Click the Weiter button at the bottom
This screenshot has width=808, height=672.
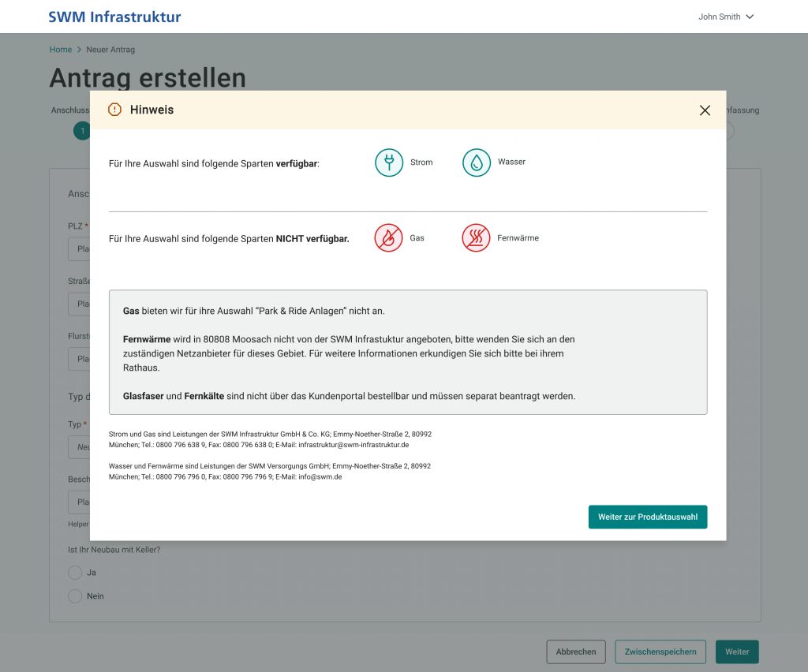click(738, 652)
